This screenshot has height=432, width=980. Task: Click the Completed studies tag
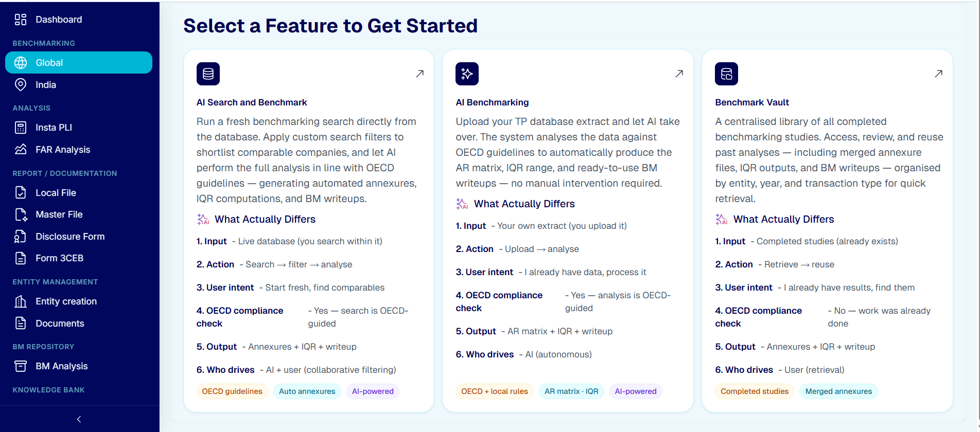[x=755, y=391]
